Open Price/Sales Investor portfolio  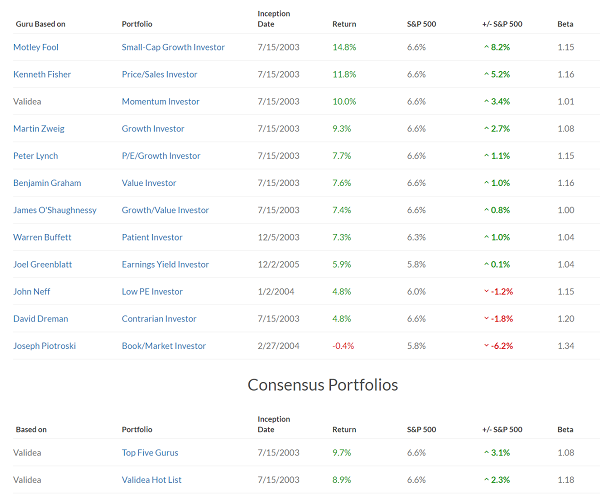(x=160, y=74)
